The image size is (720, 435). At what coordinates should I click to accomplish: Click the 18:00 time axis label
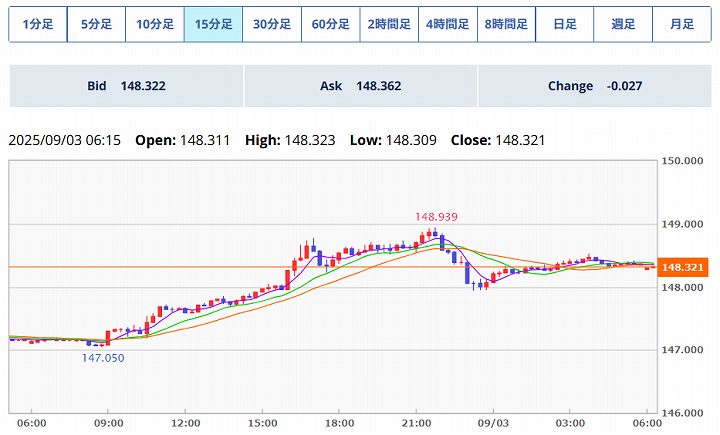point(339,423)
